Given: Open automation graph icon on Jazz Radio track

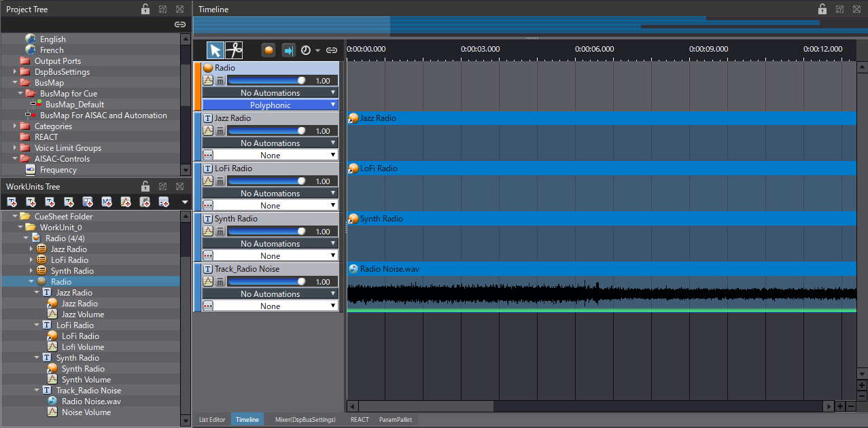Looking at the screenshot, I should click(x=208, y=131).
